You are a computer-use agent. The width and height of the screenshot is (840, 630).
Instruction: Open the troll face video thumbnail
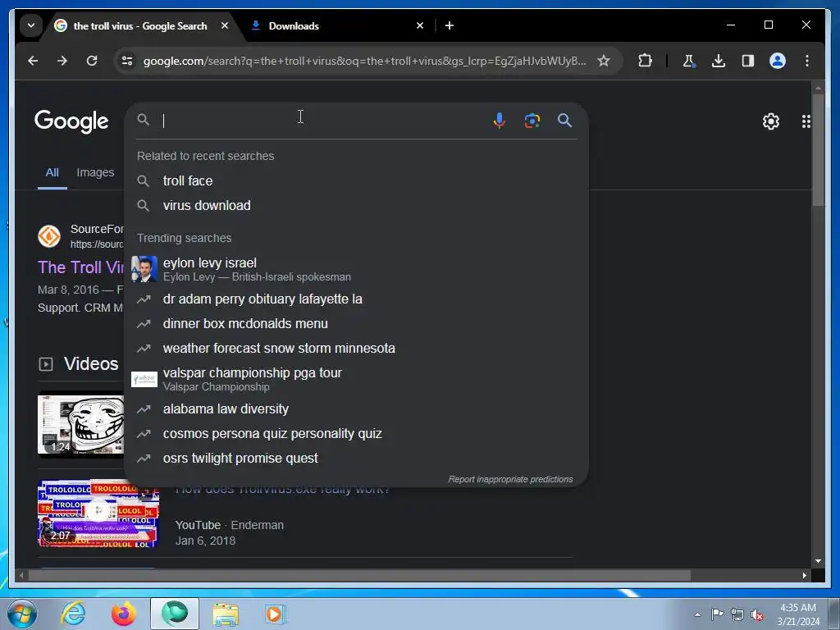tap(80, 424)
